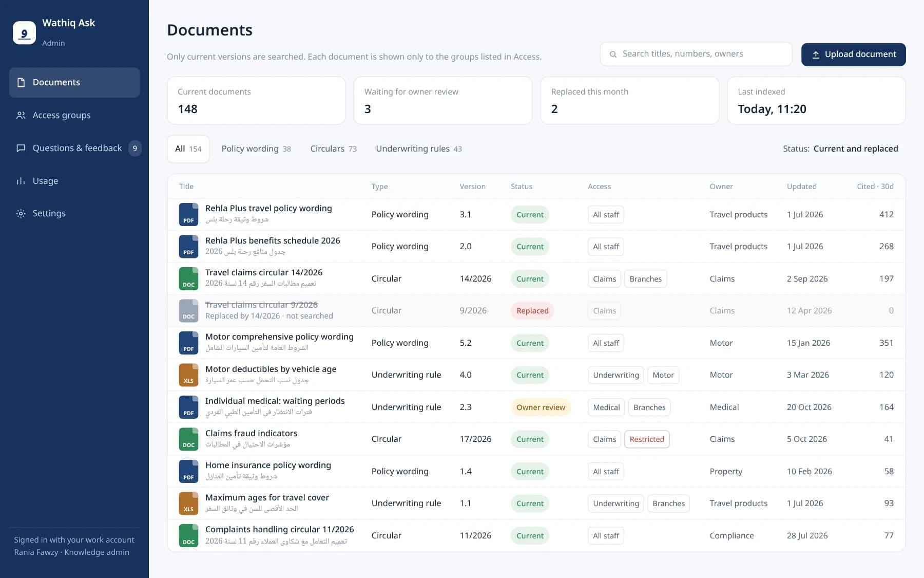Click the grey DOC icon for circular 9/2026
Viewport: 924px width, 578px height.
pos(188,311)
